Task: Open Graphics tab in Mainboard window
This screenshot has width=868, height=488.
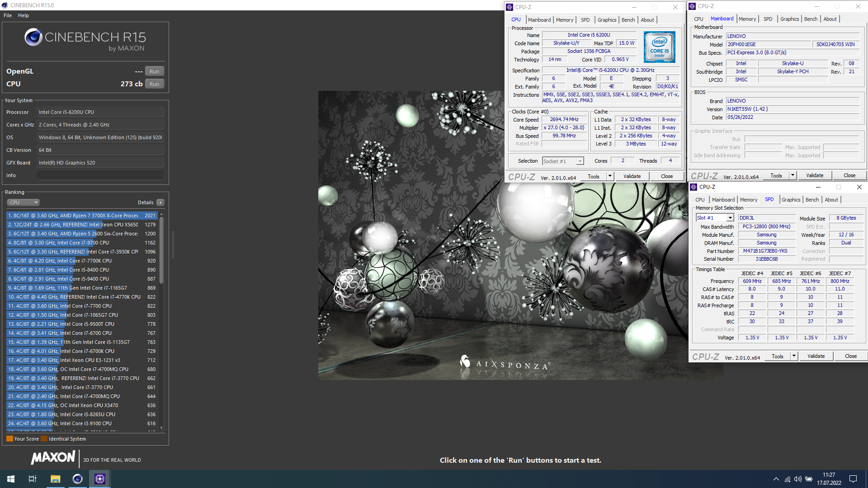Action: [x=789, y=19]
